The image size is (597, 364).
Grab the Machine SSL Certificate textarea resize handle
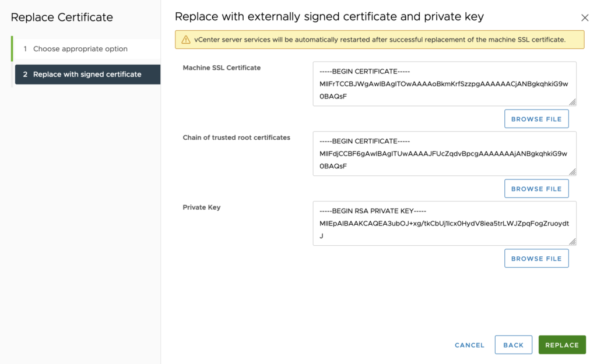coord(573,102)
